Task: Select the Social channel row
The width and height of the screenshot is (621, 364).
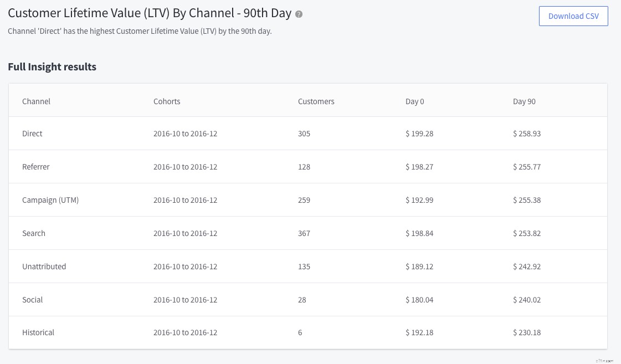Action: (32, 300)
